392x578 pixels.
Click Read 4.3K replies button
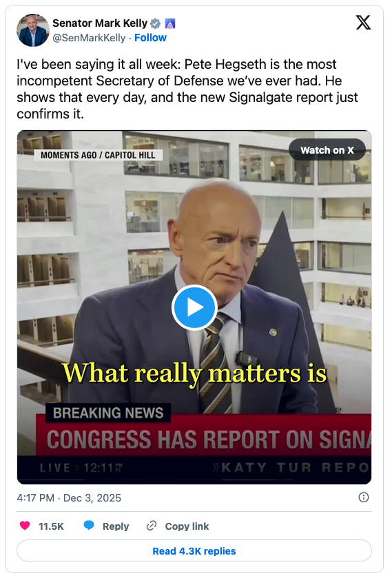[194, 550]
